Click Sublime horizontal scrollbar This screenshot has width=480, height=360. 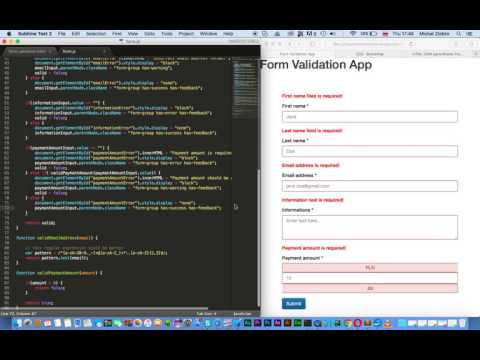[x=105, y=308]
